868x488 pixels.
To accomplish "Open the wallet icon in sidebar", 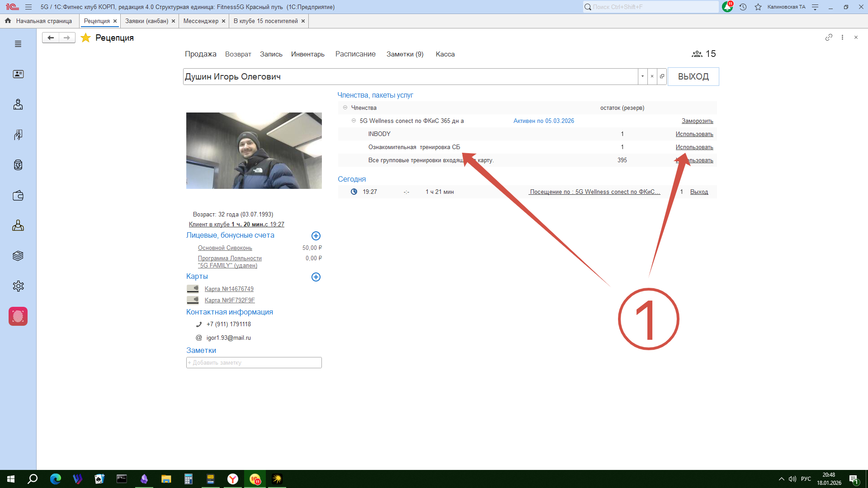I will tap(18, 196).
